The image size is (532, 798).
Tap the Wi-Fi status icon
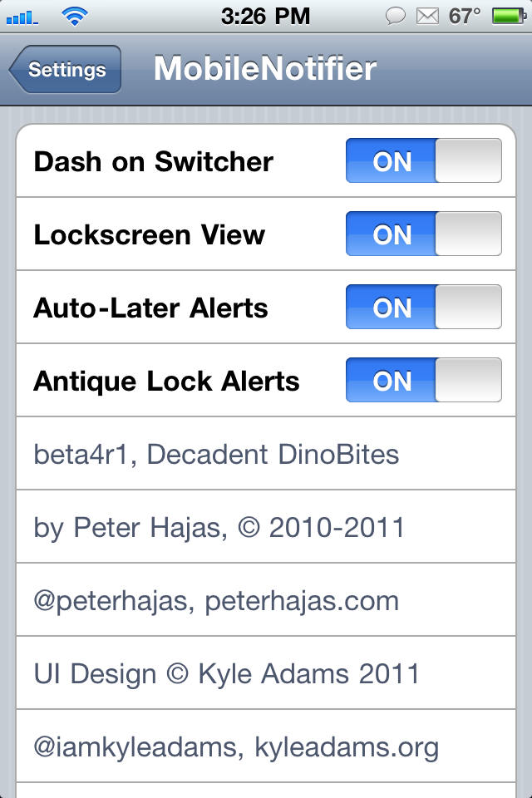coord(76,16)
